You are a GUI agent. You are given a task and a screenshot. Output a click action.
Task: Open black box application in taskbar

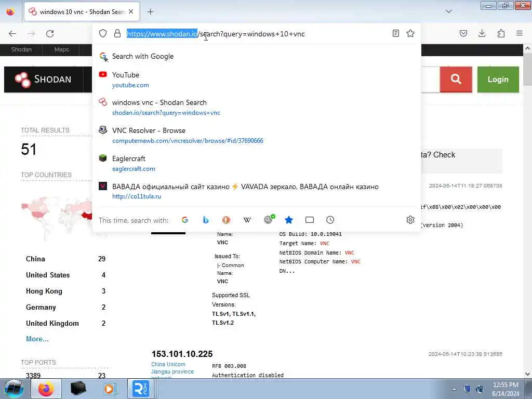pyautogui.click(x=78, y=389)
